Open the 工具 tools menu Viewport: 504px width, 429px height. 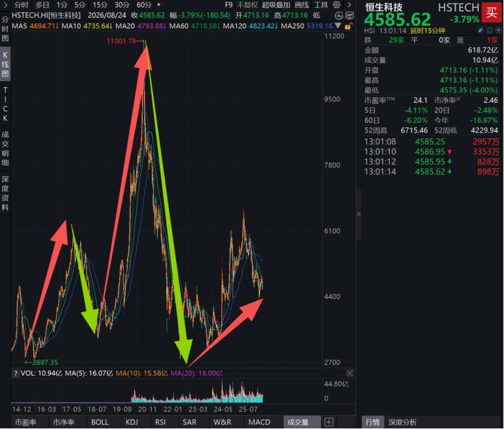pos(321,5)
